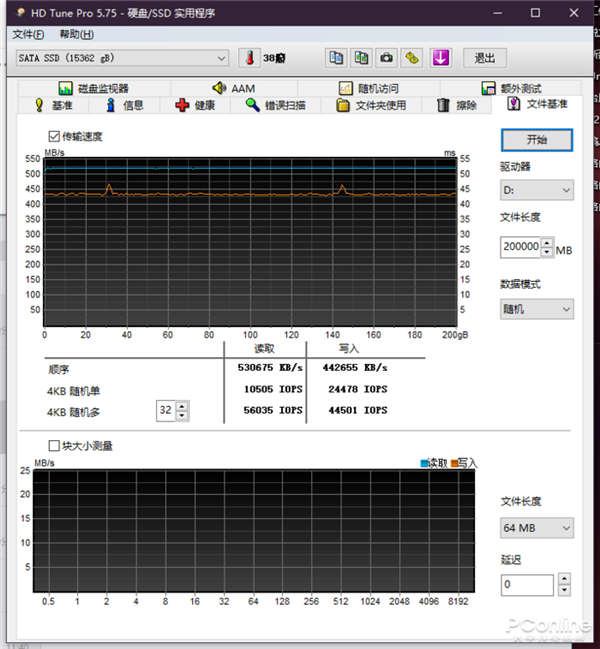Open the SATA SSD drive selection dropdown
600x649 pixels.
(122, 58)
